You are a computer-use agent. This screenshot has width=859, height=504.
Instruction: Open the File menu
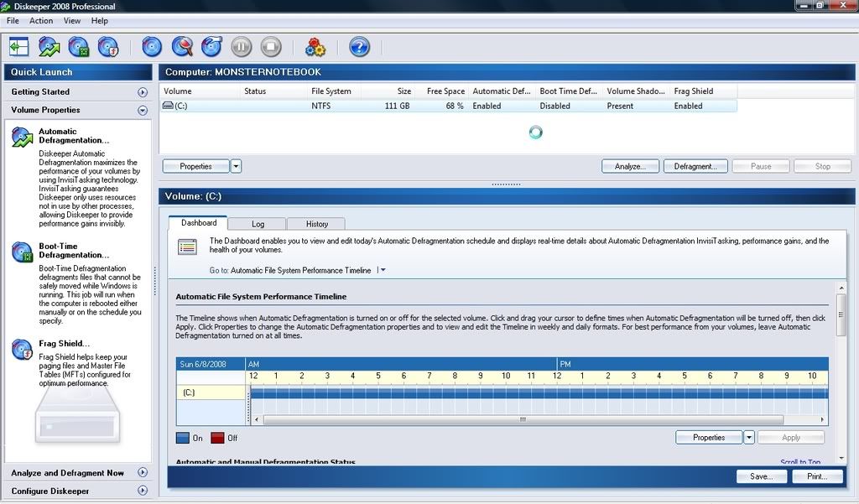(13, 21)
